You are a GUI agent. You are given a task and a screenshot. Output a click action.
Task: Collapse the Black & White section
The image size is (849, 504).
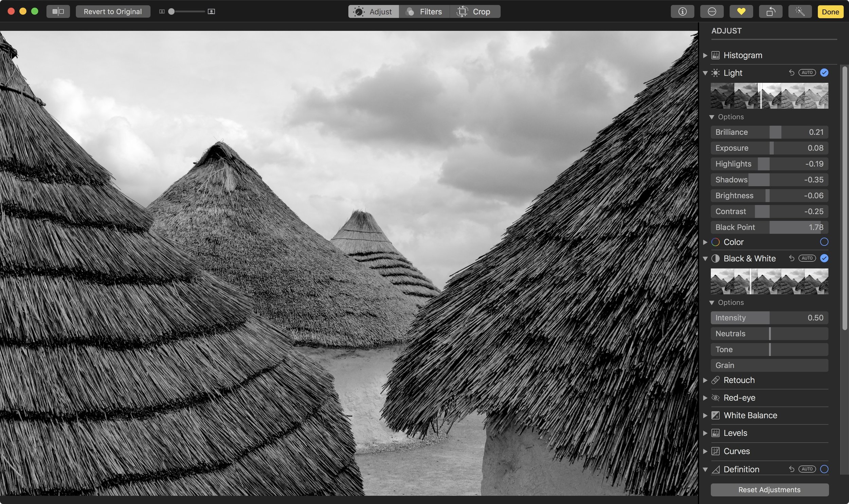(705, 259)
